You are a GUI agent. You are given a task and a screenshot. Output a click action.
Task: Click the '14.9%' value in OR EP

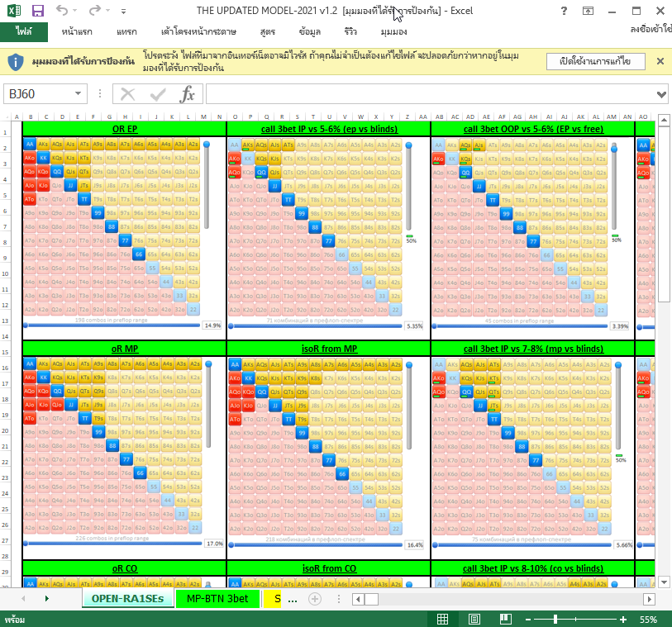click(212, 325)
